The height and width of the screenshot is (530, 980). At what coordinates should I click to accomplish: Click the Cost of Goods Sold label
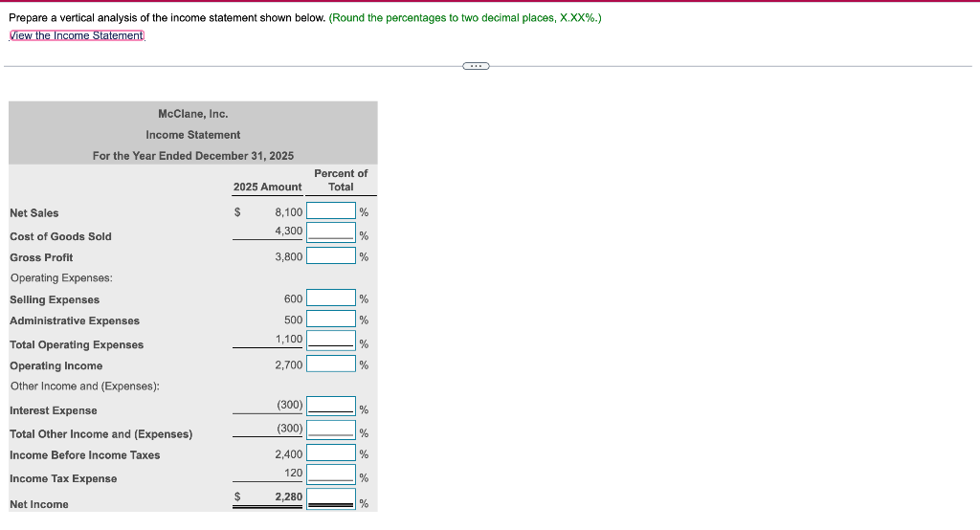(x=60, y=237)
